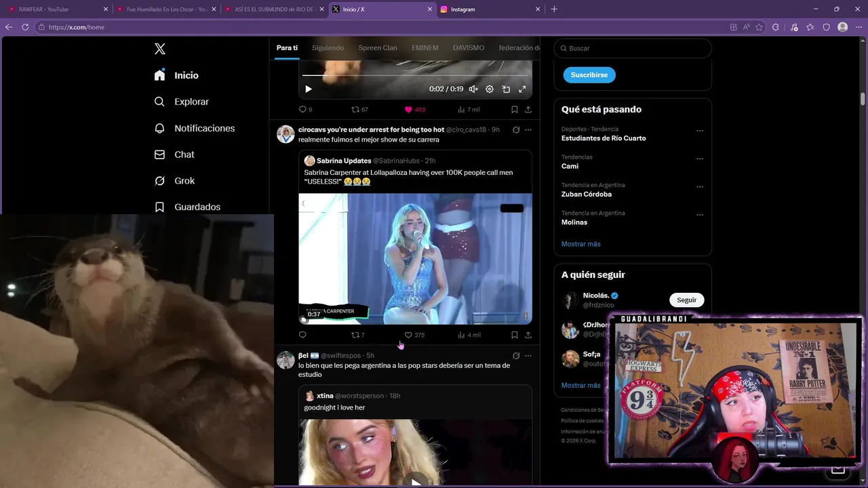The image size is (868, 488).
Task: Open Grok explain on cirocavs post
Action: 516,129
